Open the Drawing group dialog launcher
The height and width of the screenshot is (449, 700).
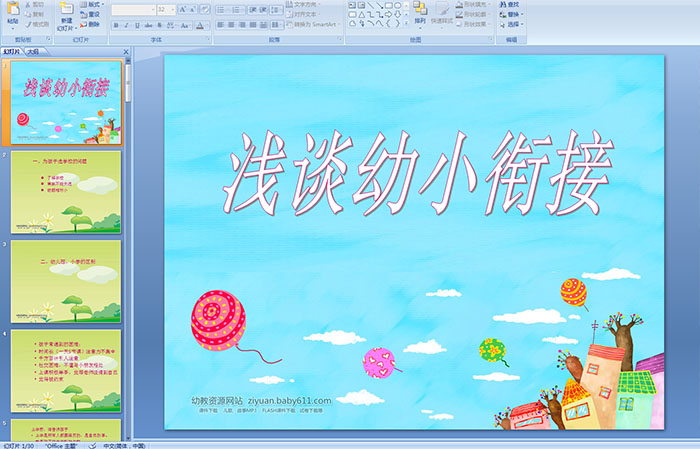(x=491, y=40)
